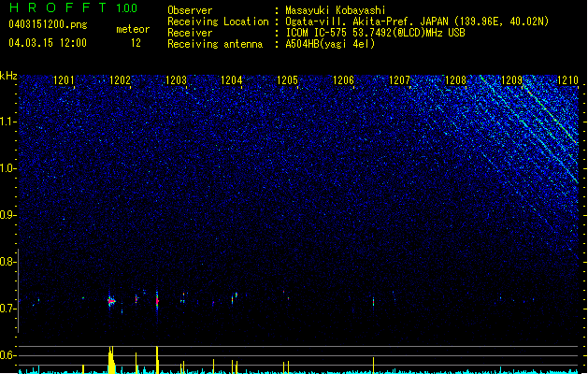Click the 1204 time marker

232,80
